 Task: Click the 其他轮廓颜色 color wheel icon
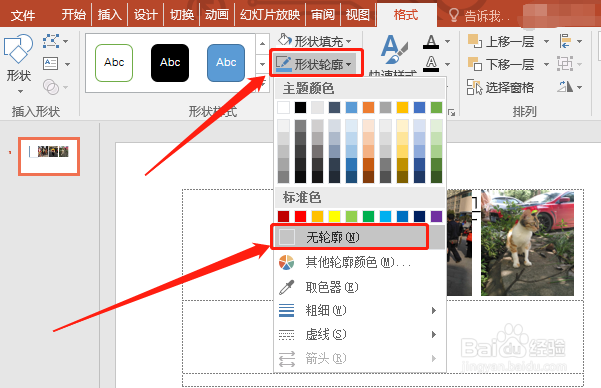click(x=286, y=263)
